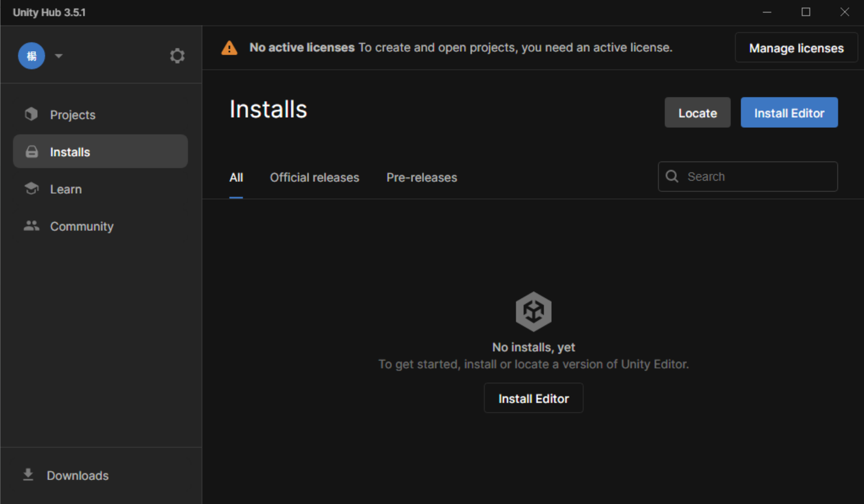Click the Projects label in the sidebar
The width and height of the screenshot is (864, 504).
pos(73,115)
